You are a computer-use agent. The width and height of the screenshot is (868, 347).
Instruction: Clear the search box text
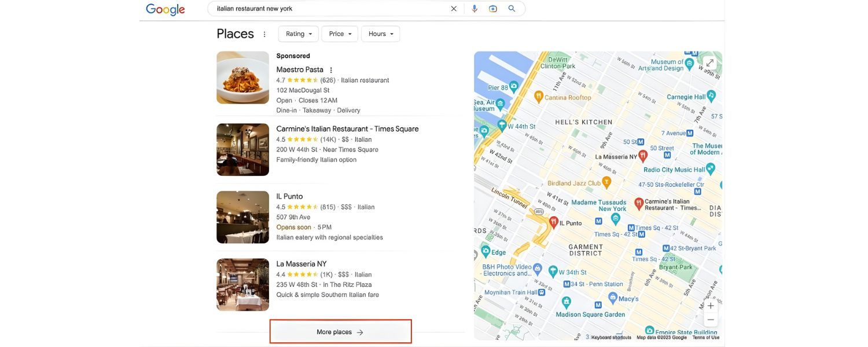pos(454,9)
